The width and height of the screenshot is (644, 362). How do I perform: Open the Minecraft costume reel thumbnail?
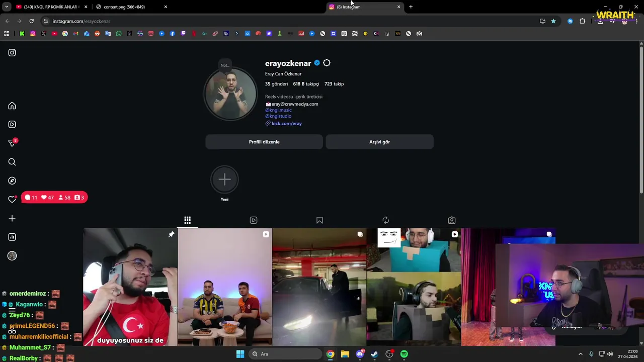(414, 287)
